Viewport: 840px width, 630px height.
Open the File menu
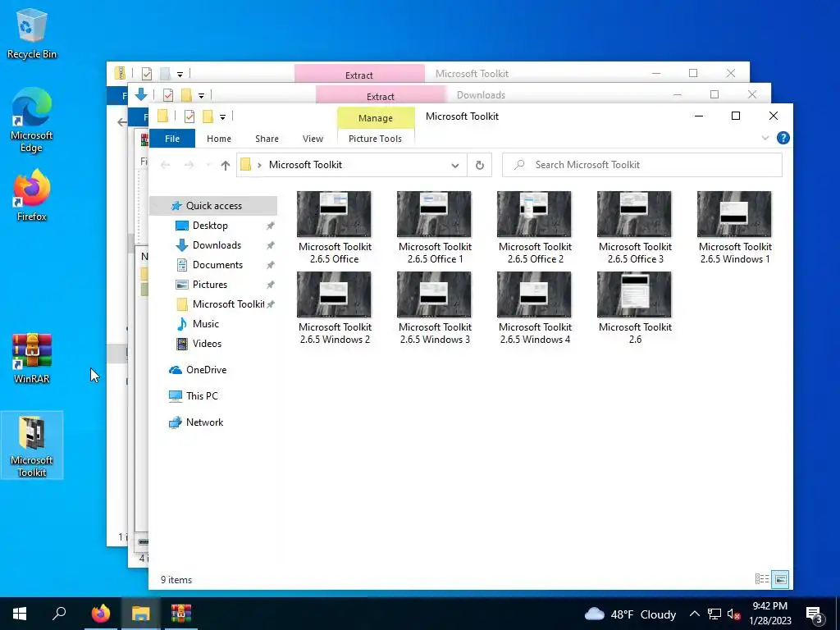tap(172, 139)
